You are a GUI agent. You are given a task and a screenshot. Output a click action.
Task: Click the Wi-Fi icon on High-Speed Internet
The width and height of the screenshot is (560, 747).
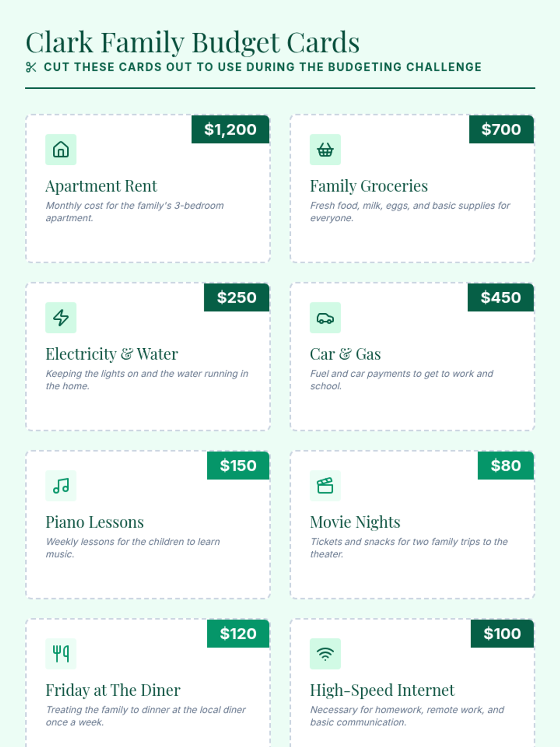pyautogui.click(x=325, y=654)
